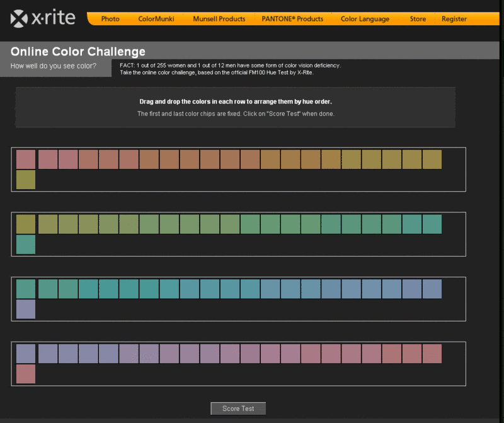Viewport: 504px width, 423px height.
Task: Select the olive chip starting row two
Action: pyautogui.click(x=26, y=224)
